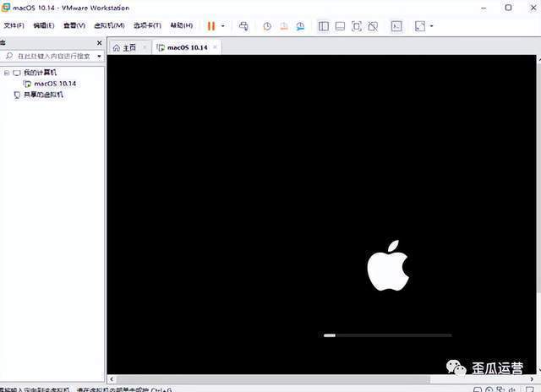Close the macOS 10.14 tab
This screenshot has height=392, width=541.
click(215, 47)
